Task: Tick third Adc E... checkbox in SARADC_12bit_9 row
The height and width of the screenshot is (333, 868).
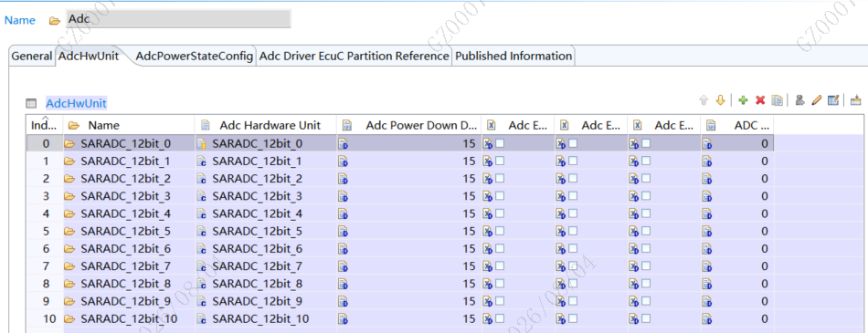Action: [646, 302]
